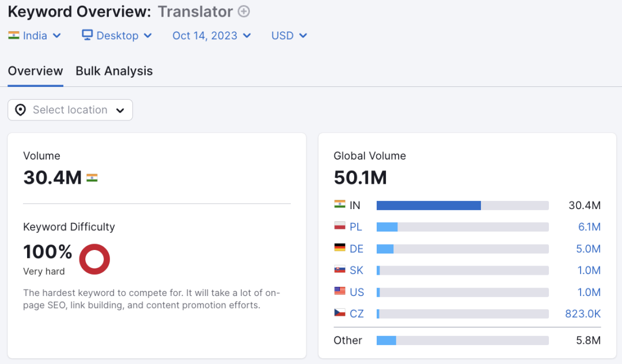Open the Select location combo box
This screenshot has height=364, width=622.
(70, 110)
